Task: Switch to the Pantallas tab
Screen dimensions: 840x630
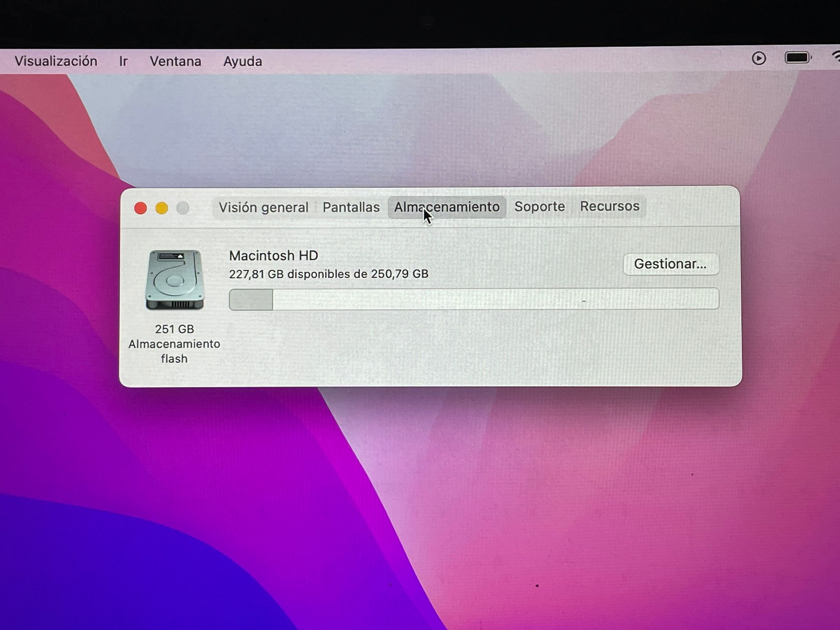Action: click(351, 207)
